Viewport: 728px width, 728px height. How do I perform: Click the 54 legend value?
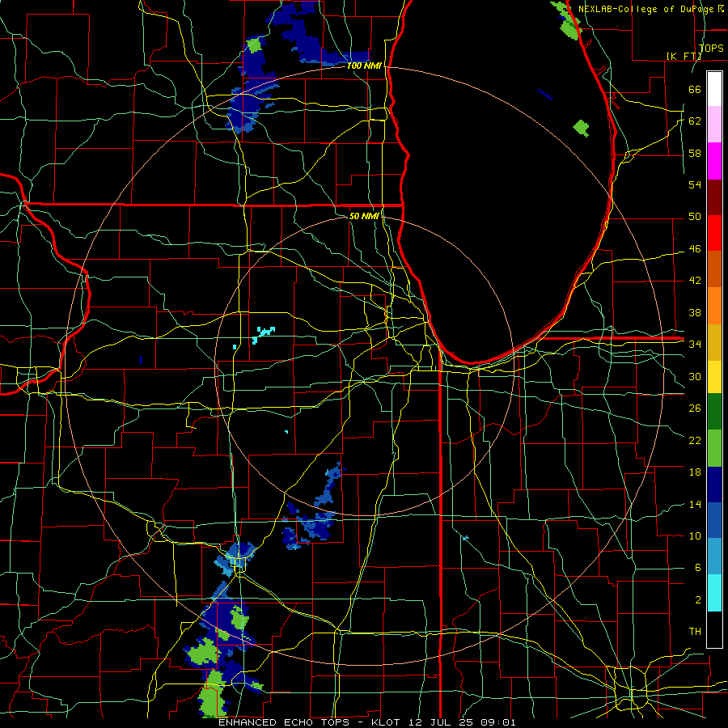(695, 184)
